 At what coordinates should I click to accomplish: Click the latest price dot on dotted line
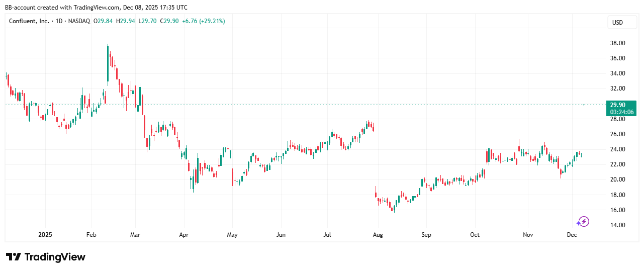pos(584,105)
